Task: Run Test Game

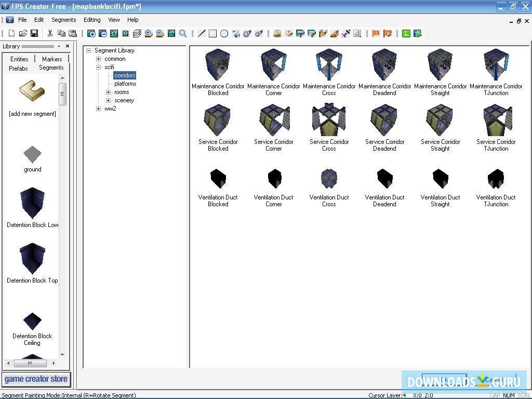Action: click(x=417, y=33)
